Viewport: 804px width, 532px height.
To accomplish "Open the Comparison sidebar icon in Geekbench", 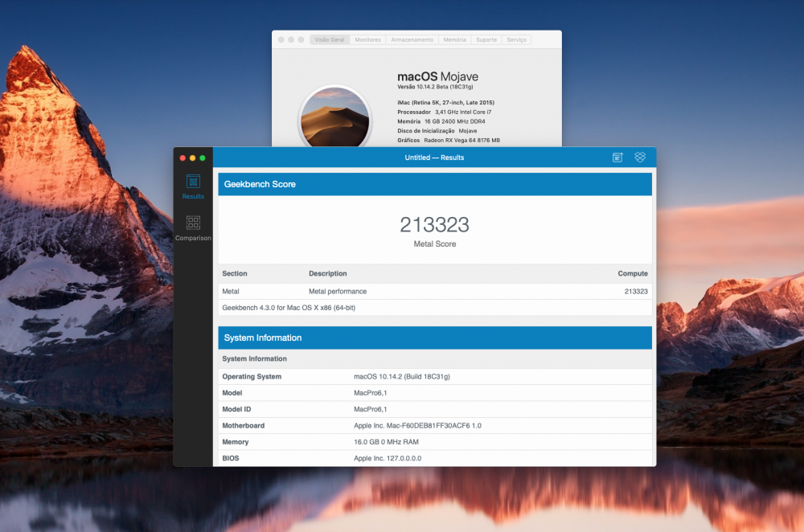I will click(193, 228).
